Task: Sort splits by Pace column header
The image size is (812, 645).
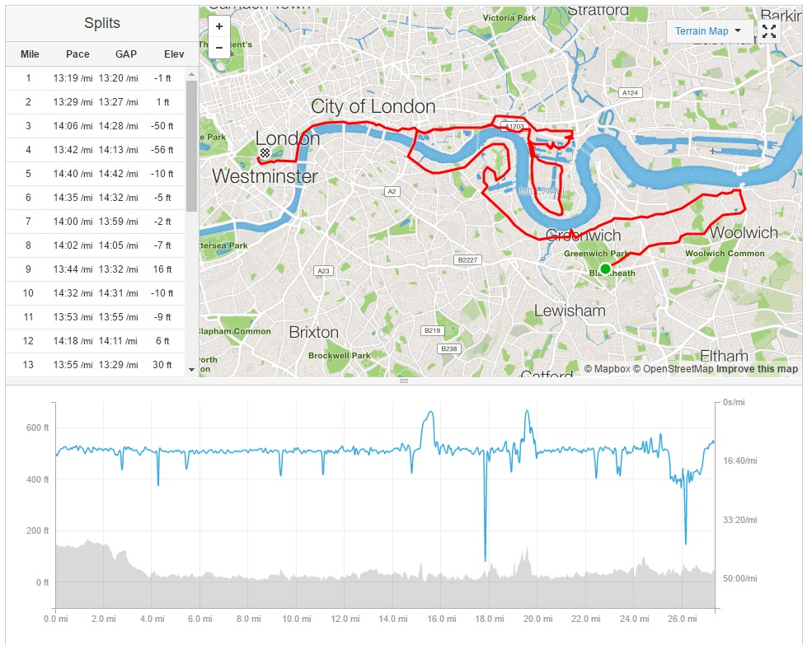Action: [77, 54]
